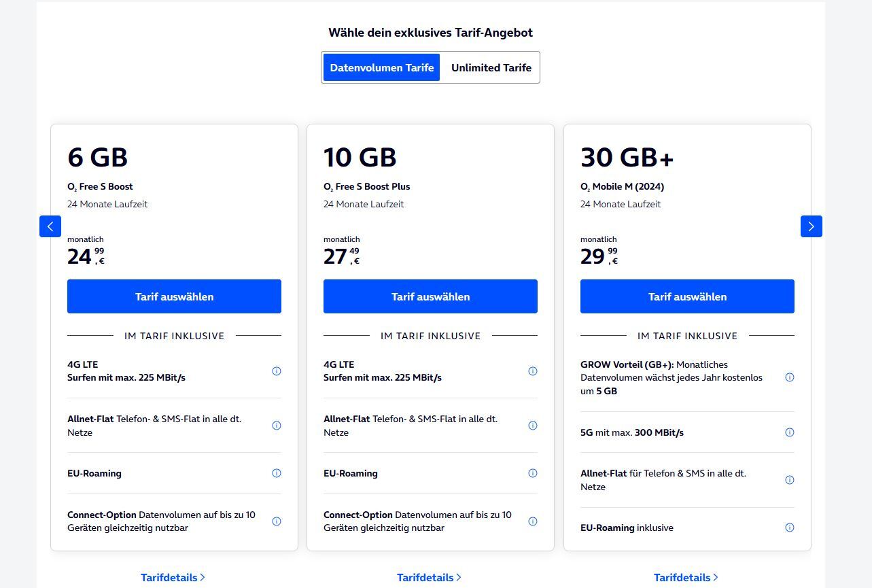Viewport: 872px width, 588px height.
Task: Switch to Datenvolumen Tarife tab
Action: click(382, 67)
